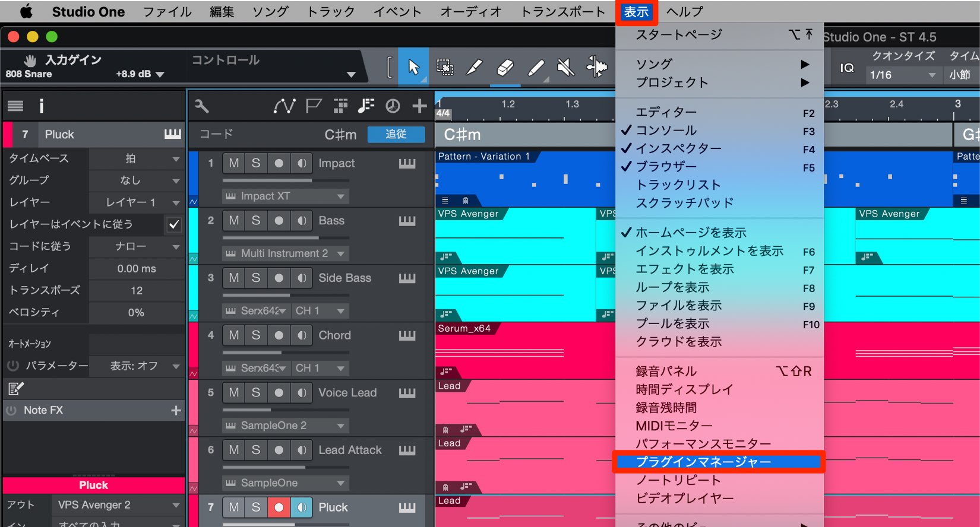980x527 pixels.
Task: Open the arranger track grid icon
Action: (340, 106)
